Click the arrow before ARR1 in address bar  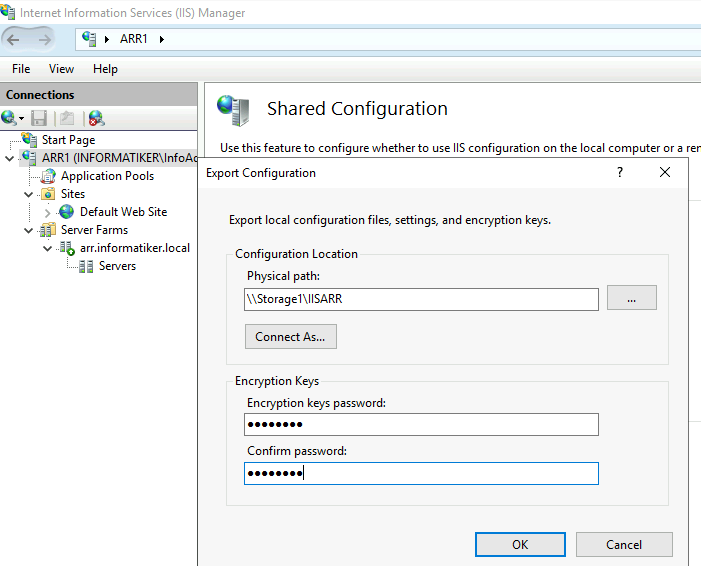(107, 39)
